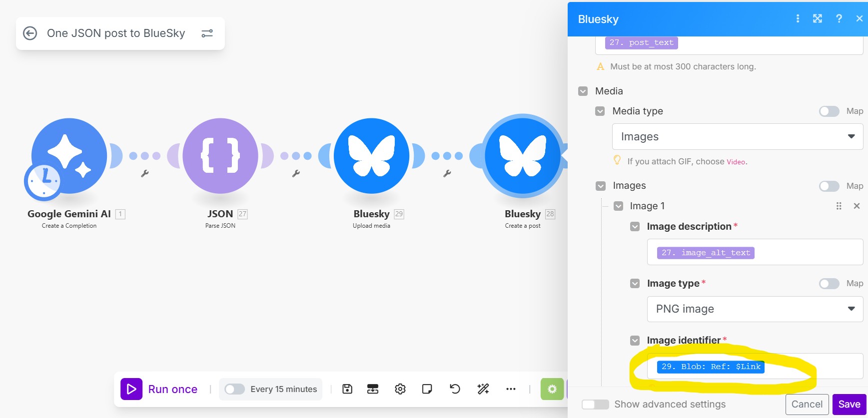Click Upload media module number badge 29

[x=399, y=214]
